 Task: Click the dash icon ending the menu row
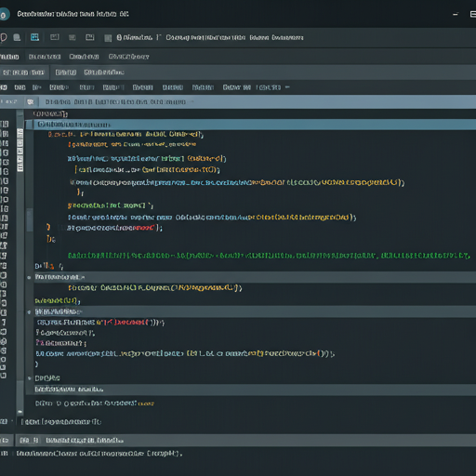point(287,87)
